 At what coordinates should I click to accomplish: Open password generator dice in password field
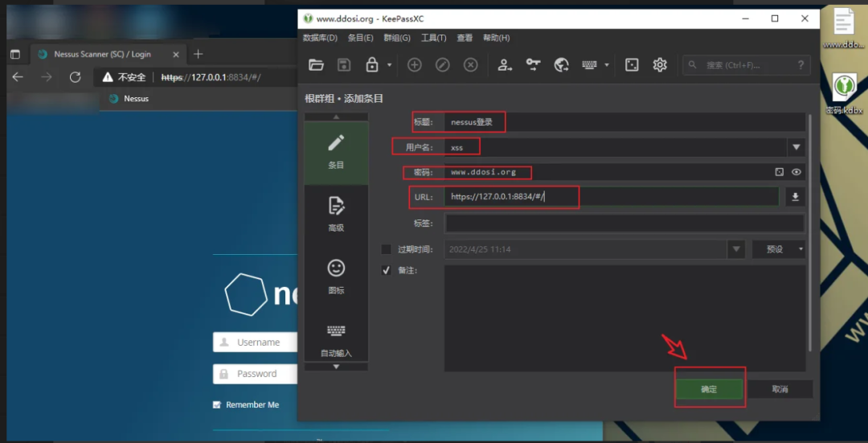780,172
